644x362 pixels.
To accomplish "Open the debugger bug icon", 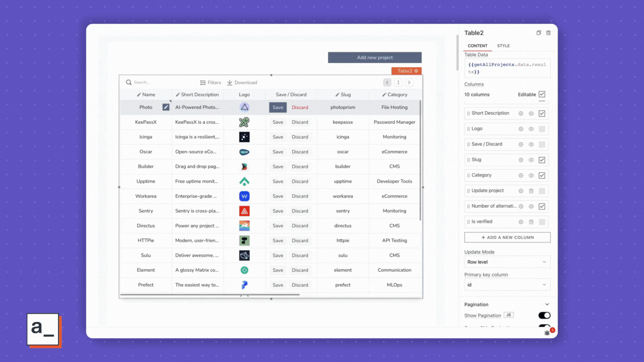I will (x=547, y=333).
